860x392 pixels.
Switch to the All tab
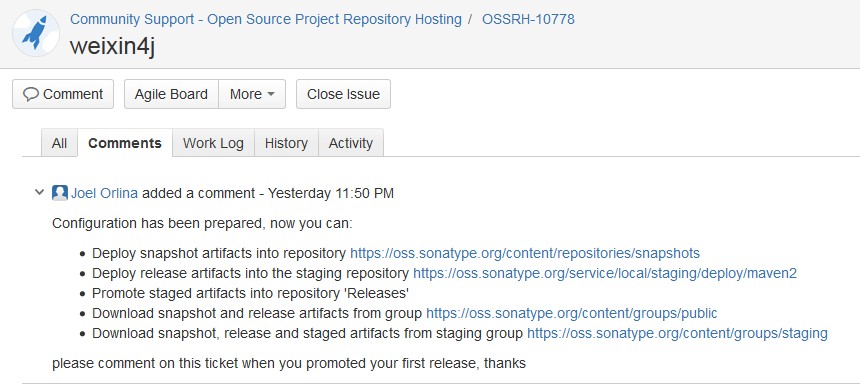(59, 143)
